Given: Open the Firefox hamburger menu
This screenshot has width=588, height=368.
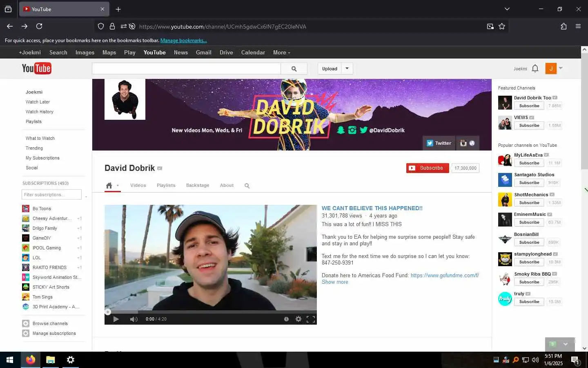Looking at the screenshot, I should pos(578,26).
